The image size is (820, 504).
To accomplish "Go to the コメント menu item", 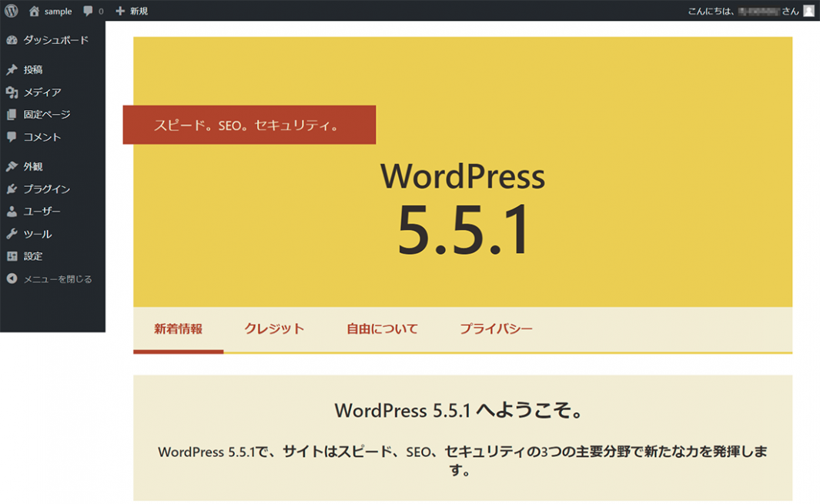I will pos(42,137).
